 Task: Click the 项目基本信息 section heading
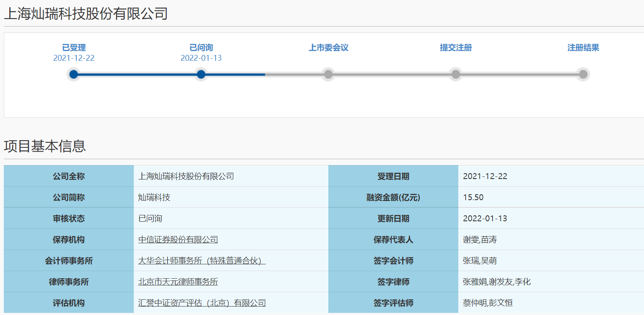(45, 146)
